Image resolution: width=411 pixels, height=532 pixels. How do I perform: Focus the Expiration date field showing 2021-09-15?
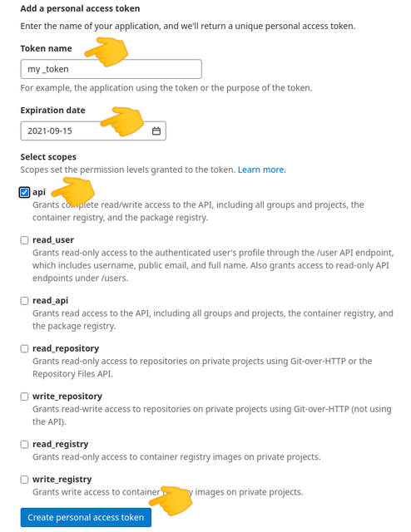(93, 131)
